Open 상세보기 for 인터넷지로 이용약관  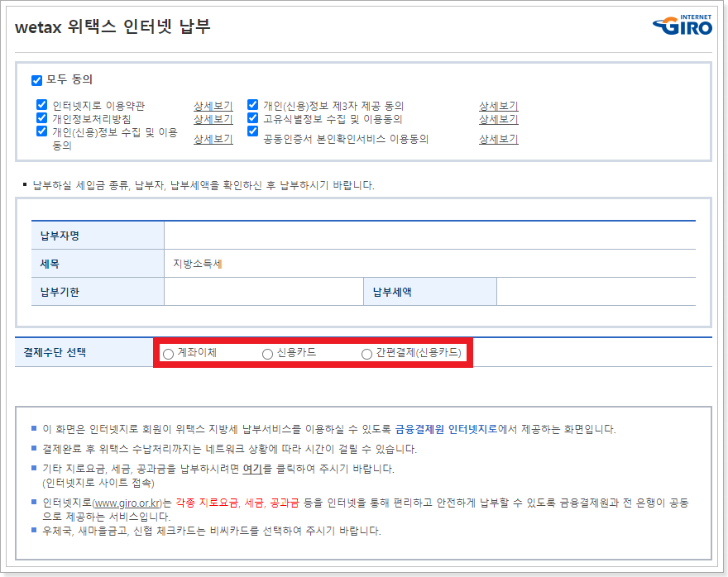(x=212, y=106)
